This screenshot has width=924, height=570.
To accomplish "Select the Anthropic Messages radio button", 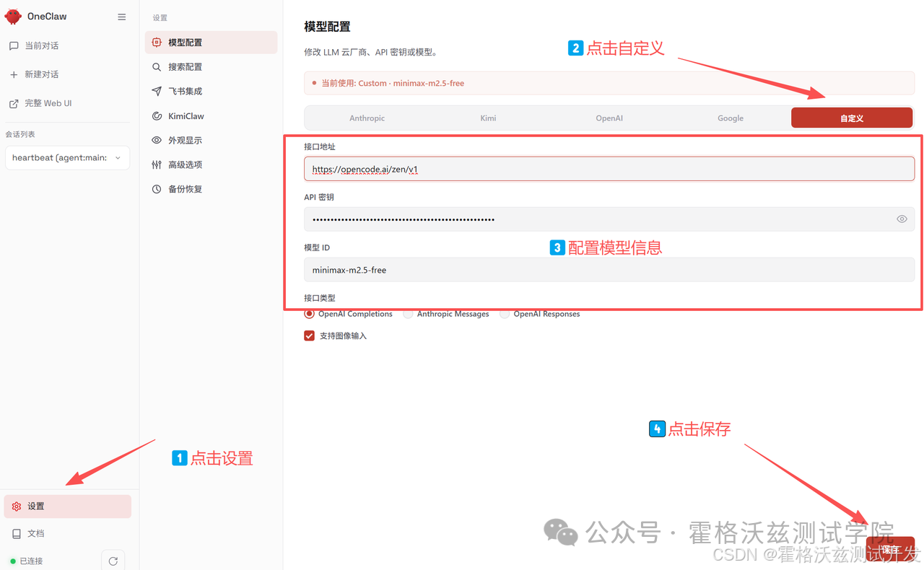I will pyautogui.click(x=409, y=314).
